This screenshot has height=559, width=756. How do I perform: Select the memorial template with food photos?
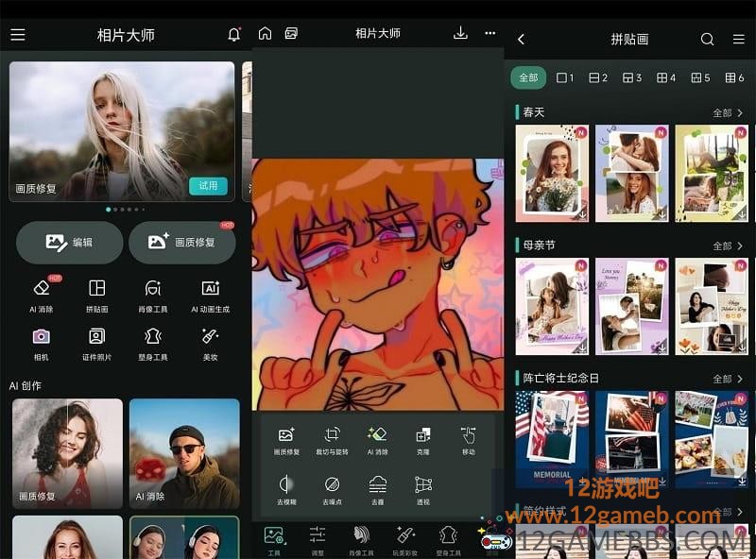(x=712, y=439)
